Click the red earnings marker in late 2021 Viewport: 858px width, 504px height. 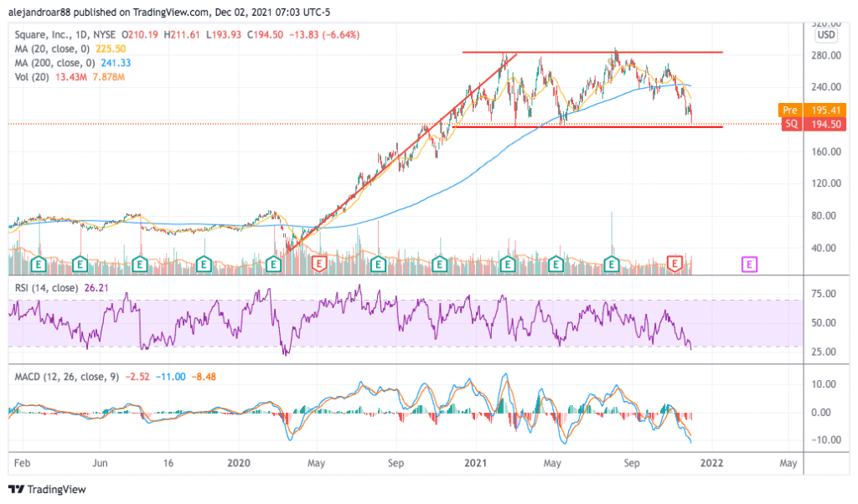click(x=675, y=264)
